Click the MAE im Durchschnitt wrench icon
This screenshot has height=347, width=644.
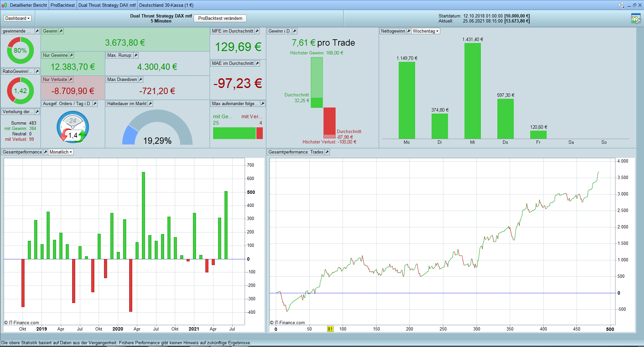257,63
